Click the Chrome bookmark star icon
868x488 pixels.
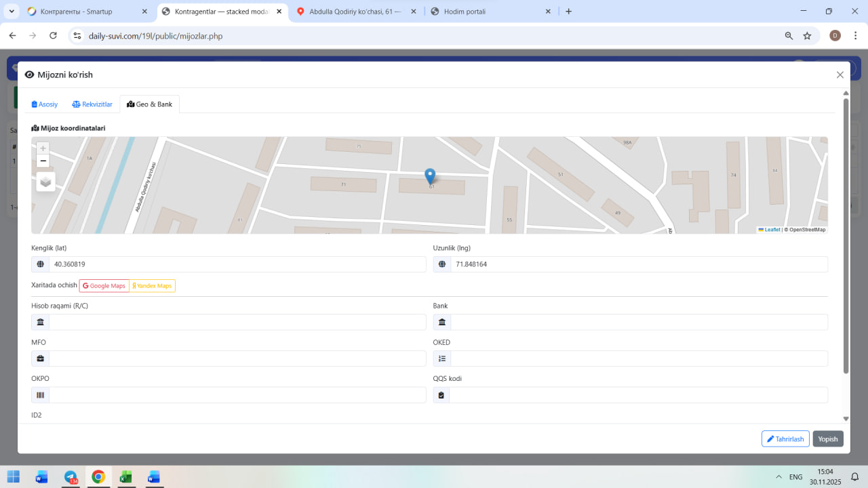[x=807, y=36]
